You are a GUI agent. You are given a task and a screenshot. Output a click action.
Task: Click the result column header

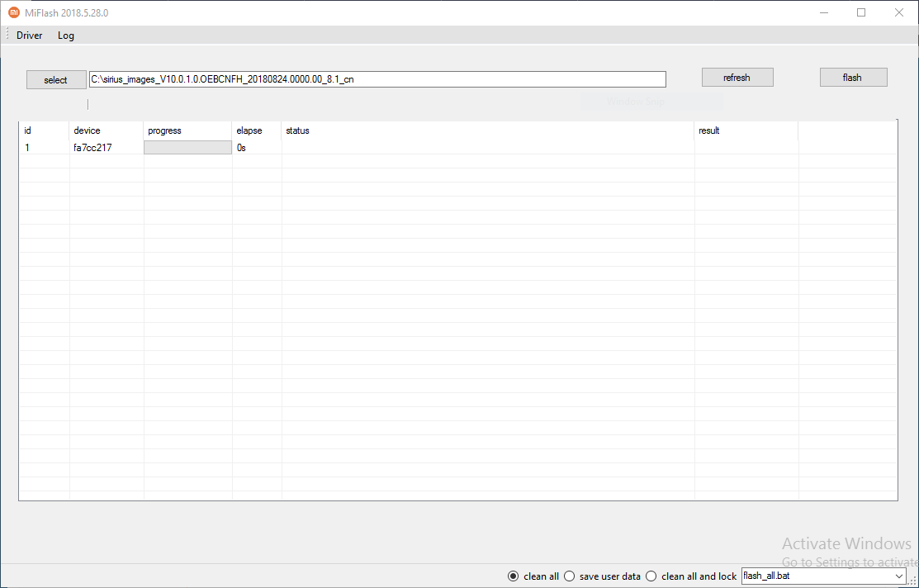(746, 130)
